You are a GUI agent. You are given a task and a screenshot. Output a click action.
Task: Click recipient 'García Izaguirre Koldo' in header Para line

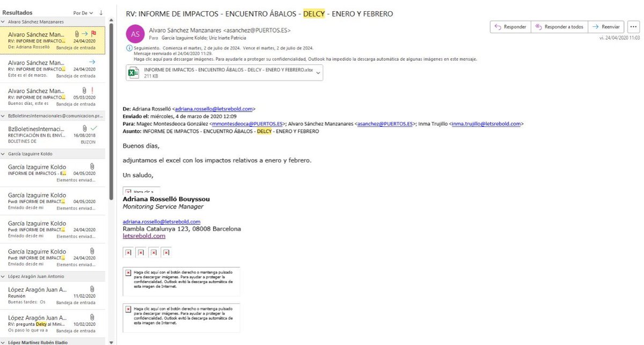[x=183, y=38]
